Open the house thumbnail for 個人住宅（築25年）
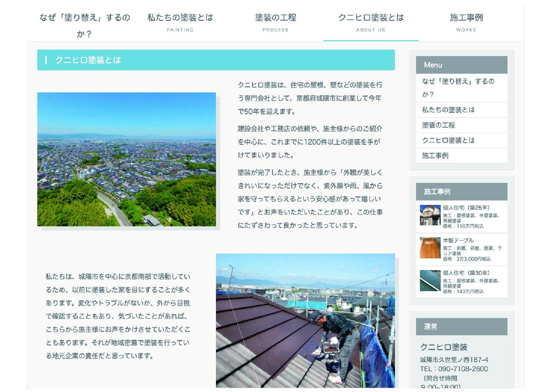 pyautogui.click(x=430, y=215)
